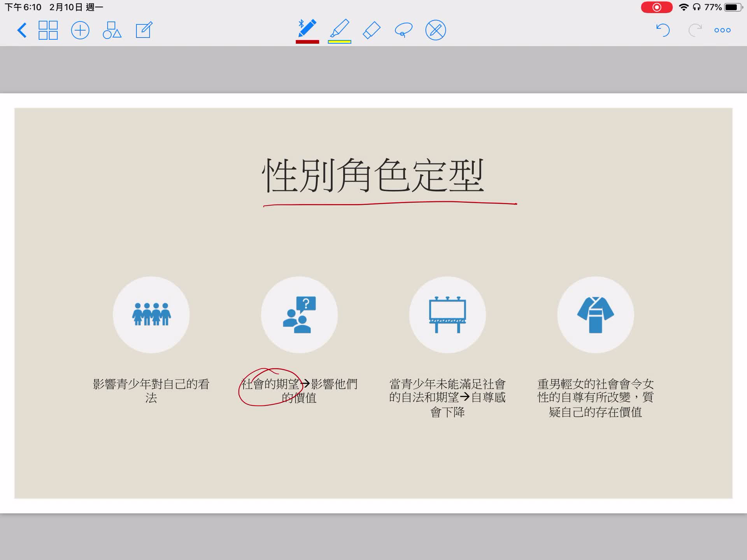This screenshot has width=747, height=560.
Task: Open the text annotation editor icon
Action: coord(143,30)
